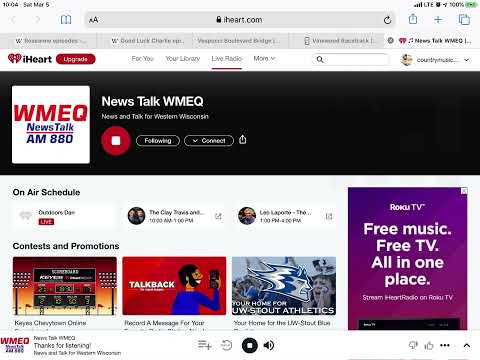The image size is (480, 360).
Task: Go back in Safari
Action: [x=13, y=20]
